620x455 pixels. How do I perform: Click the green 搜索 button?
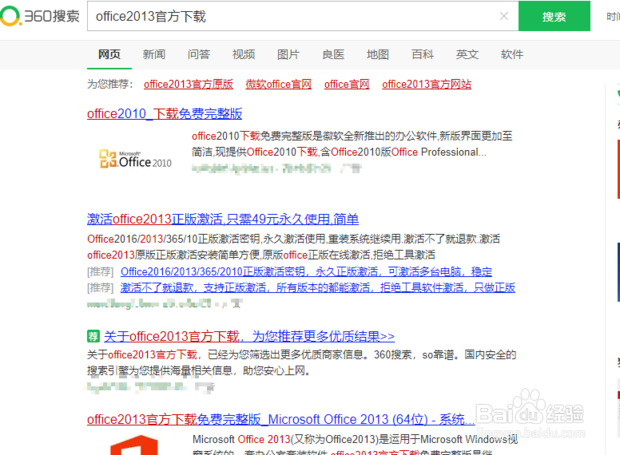tap(554, 16)
